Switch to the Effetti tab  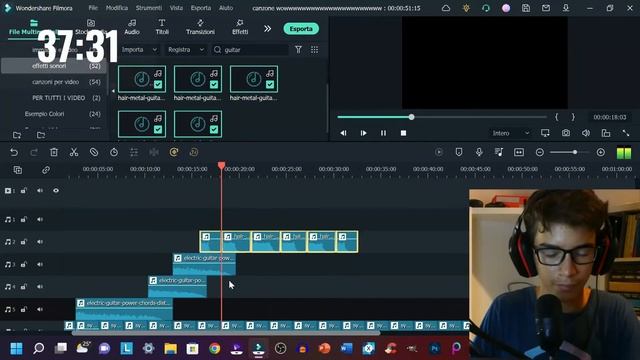coord(240,27)
